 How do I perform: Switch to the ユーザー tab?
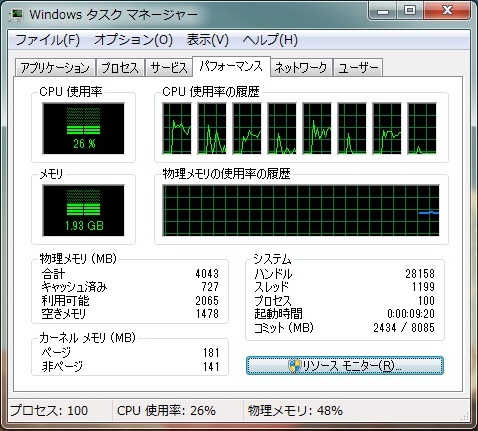click(358, 68)
